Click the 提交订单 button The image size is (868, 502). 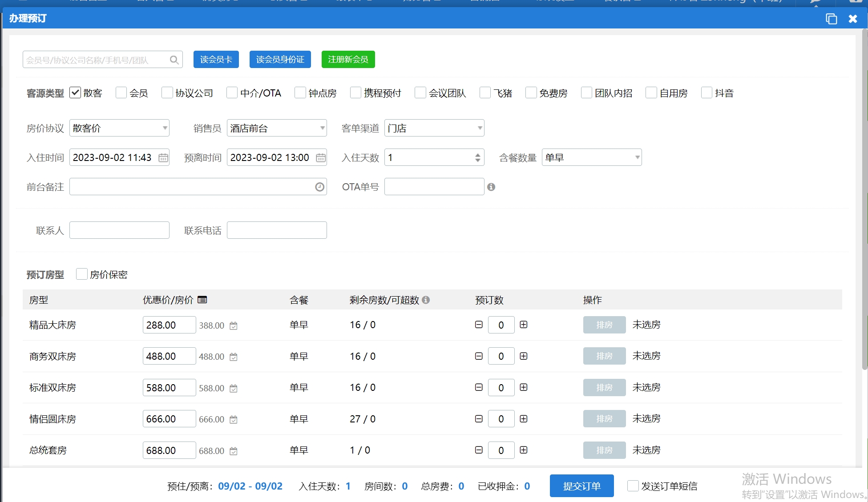[x=582, y=486]
